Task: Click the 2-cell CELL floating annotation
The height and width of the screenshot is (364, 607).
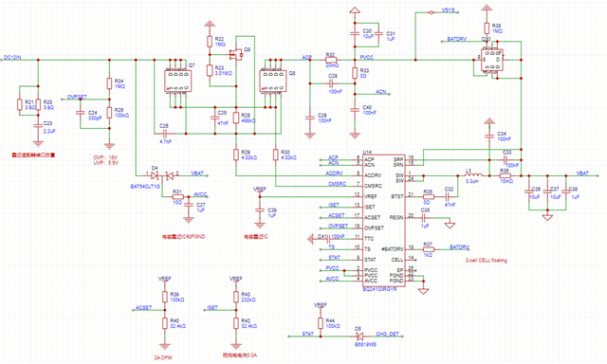Action: (x=487, y=261)
